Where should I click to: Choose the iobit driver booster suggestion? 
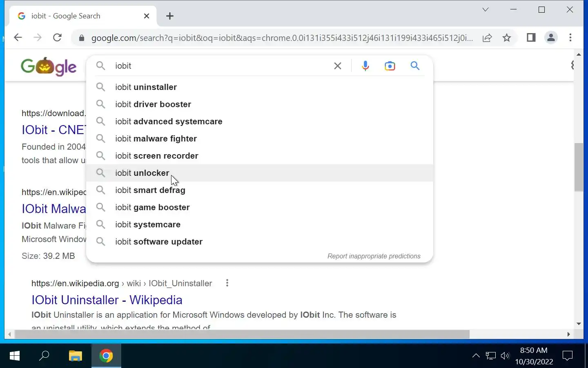point(260,104)
